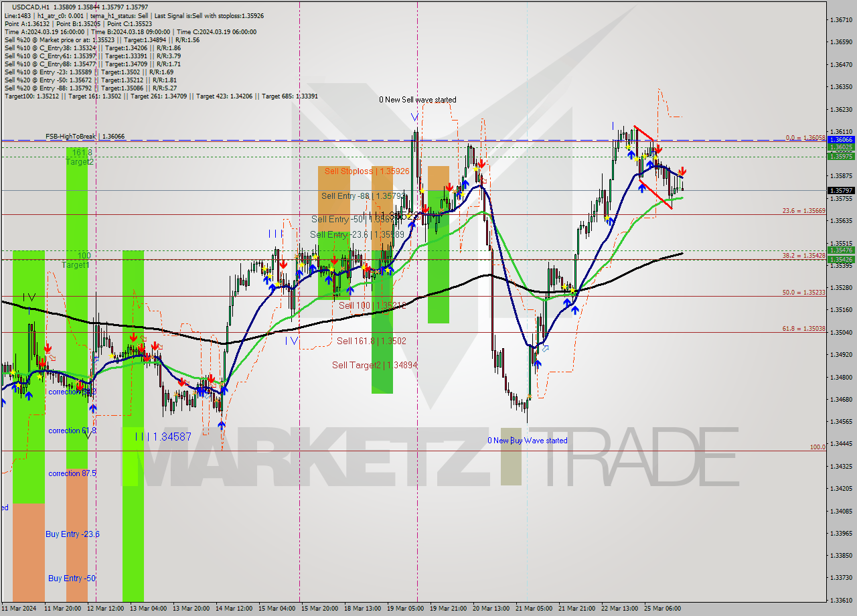The width and height of the screenshot is (857, 616).
Task: Select the 'Sell 100 | 1.35212' label
Action: [x=372, y=305]
